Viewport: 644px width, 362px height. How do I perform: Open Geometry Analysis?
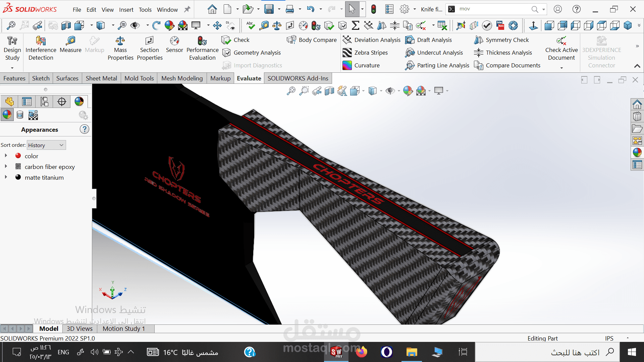click(252, 53)
